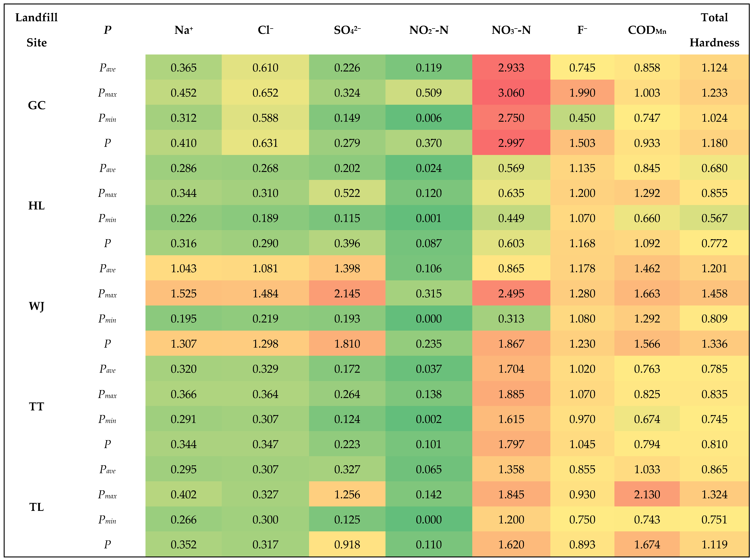Click the 1.525 Na+ cell

[184, 293]
